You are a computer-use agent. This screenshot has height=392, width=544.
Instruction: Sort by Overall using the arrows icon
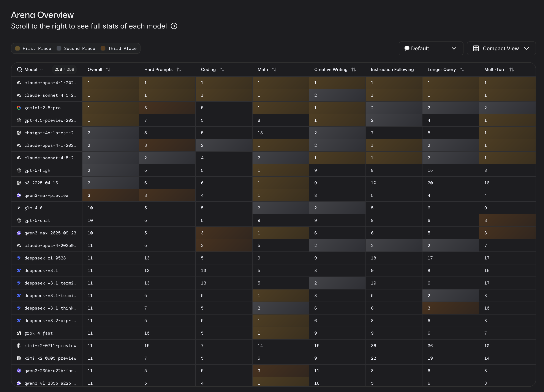tap(108, 70)
